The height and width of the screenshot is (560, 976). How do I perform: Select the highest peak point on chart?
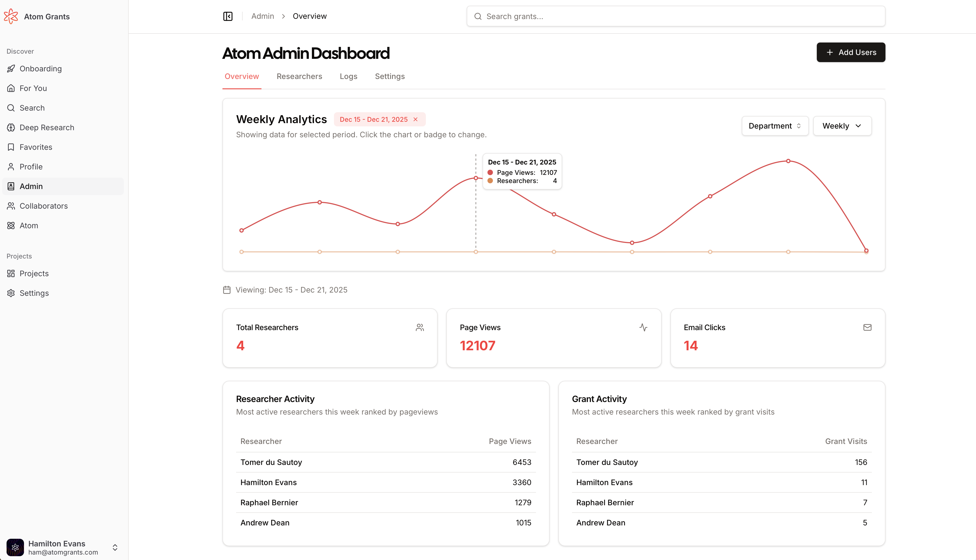click(x=788, y=161)
